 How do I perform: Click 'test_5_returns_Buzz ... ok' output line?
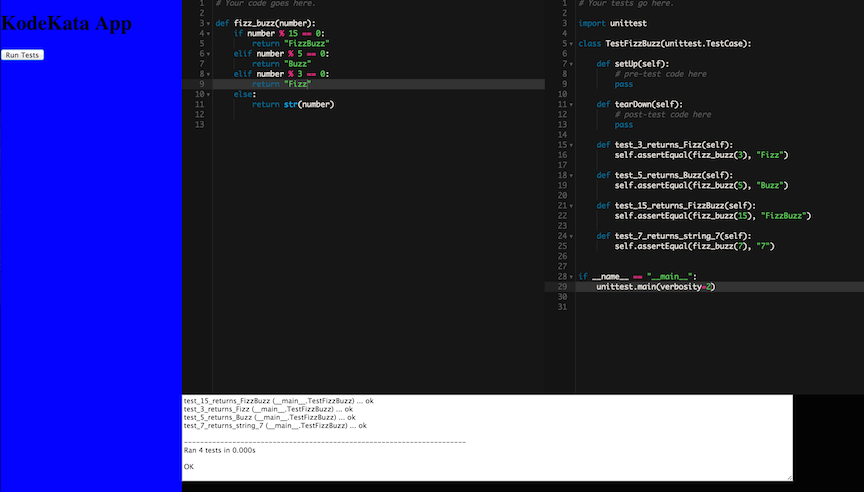point(269,418)
